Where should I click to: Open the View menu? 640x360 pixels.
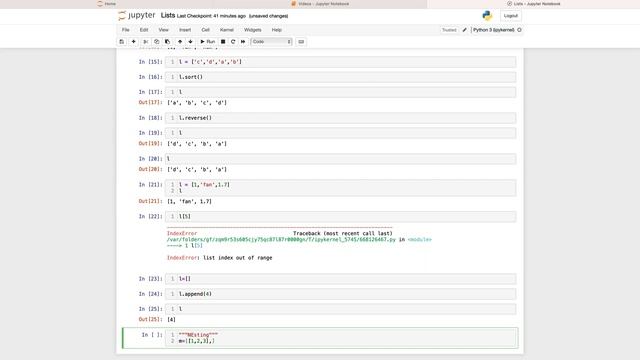click(164, 30)
